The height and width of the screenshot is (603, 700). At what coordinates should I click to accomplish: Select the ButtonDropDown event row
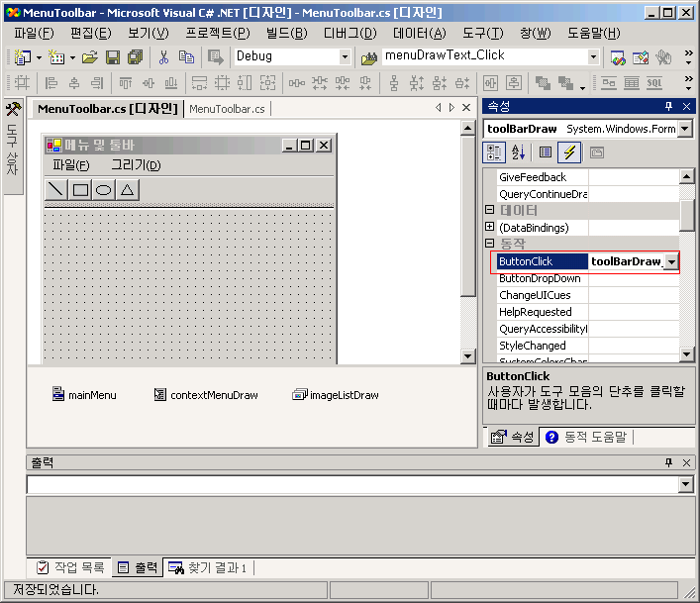588,278
